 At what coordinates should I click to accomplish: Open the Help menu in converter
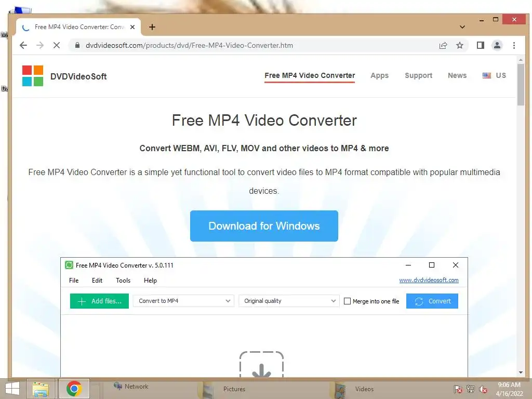(150, 280)
